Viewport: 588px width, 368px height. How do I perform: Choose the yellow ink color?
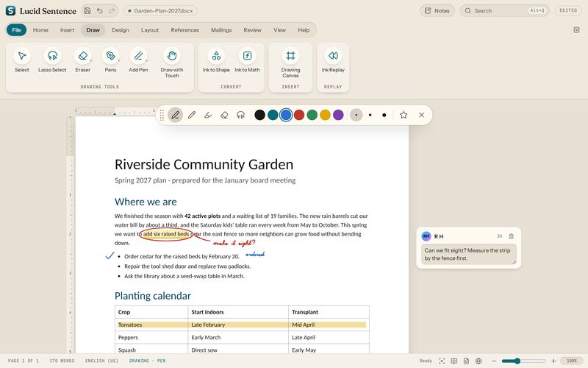325,115
